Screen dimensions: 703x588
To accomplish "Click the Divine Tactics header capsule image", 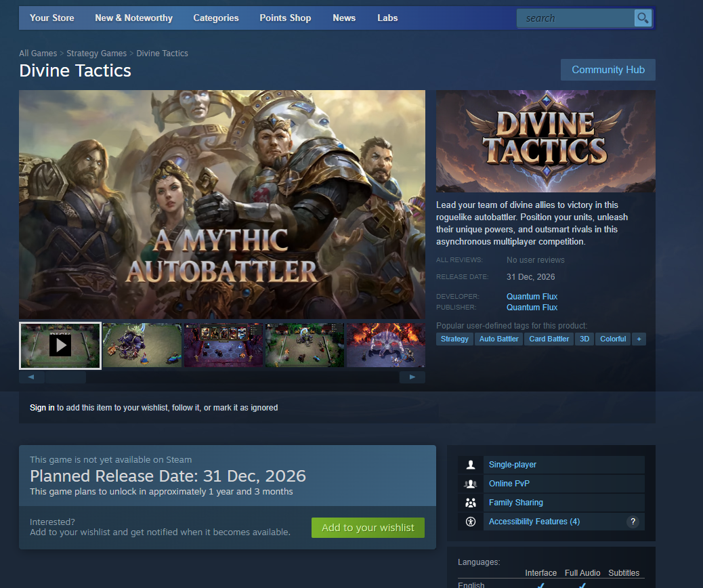I will click(546, 142).
